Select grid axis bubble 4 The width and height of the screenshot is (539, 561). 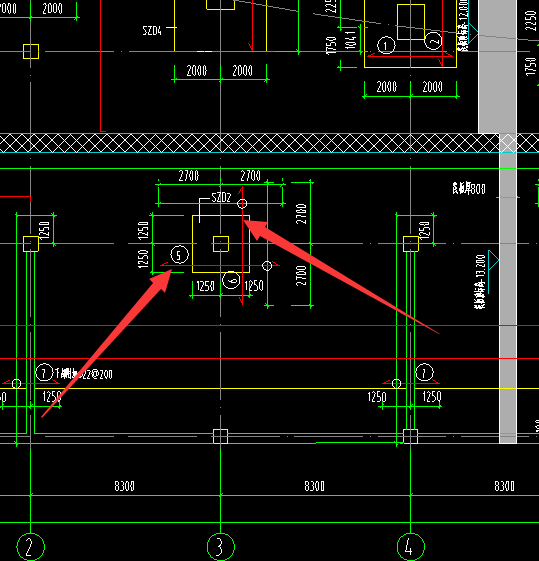tap(411, 547)
